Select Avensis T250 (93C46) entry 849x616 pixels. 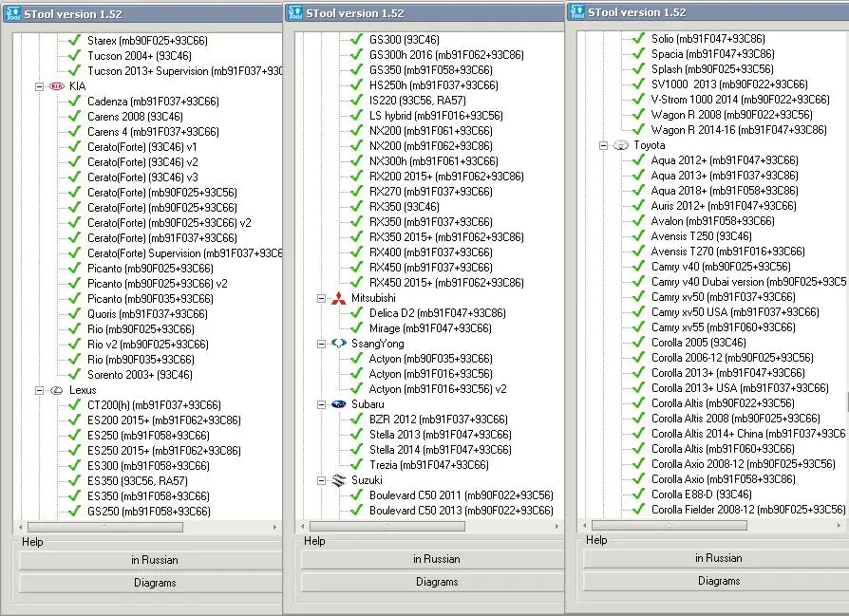click(x=701, y=236)
